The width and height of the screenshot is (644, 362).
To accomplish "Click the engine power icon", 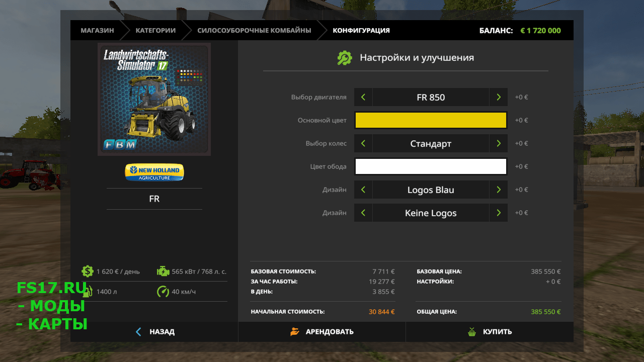I will pos(163,271).
